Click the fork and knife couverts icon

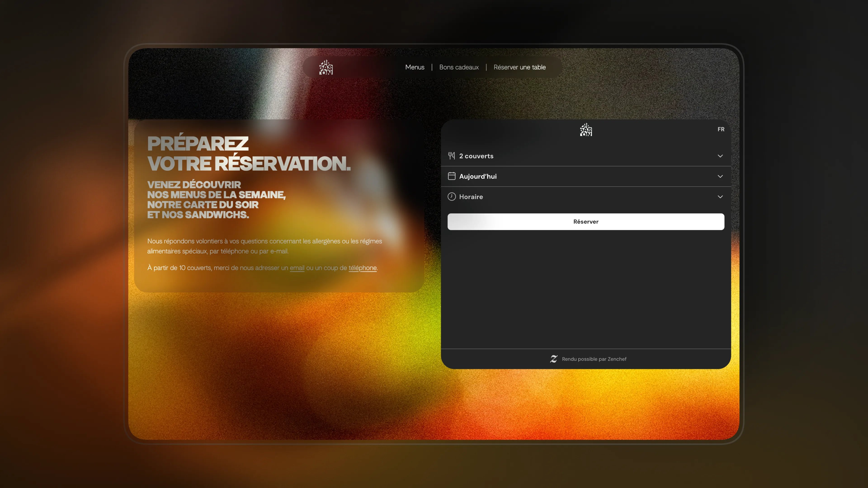click(452, 156)
